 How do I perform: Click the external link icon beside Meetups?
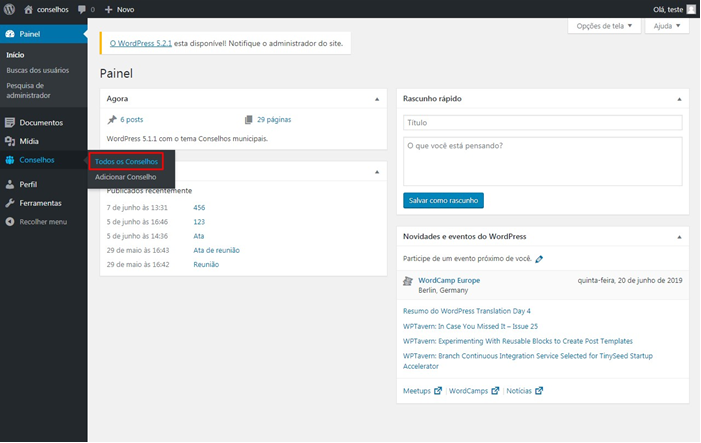coord(438,391)
